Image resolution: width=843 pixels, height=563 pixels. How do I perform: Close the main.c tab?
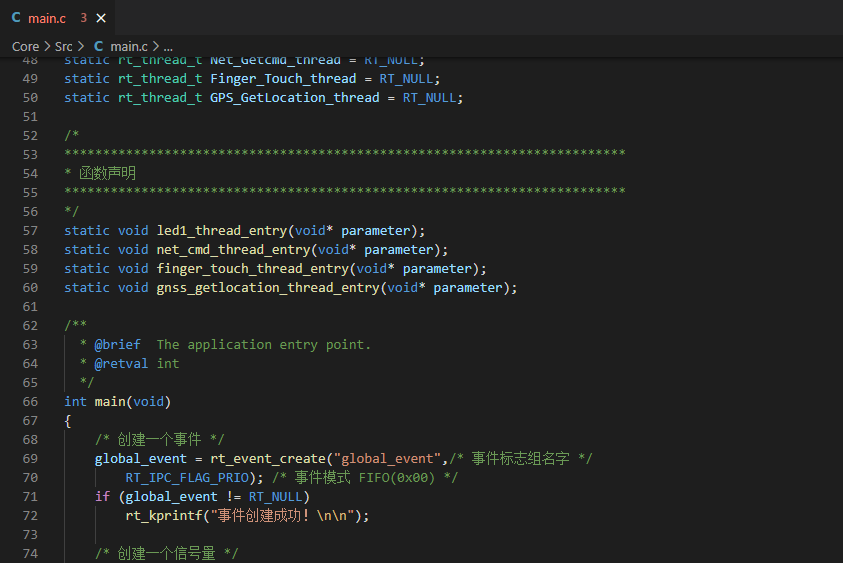click(x=101, y=18)
